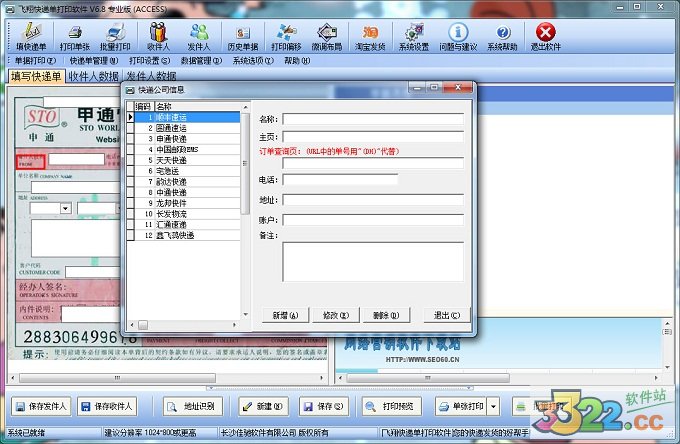Select 汇通速递 row in company list

[x=187, y=225]
